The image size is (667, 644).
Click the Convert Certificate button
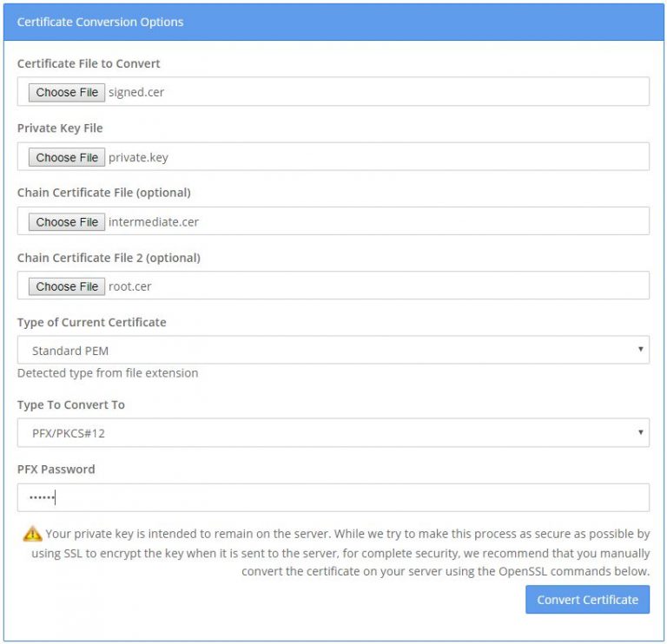pyautogui.click(x=587, y=600)
